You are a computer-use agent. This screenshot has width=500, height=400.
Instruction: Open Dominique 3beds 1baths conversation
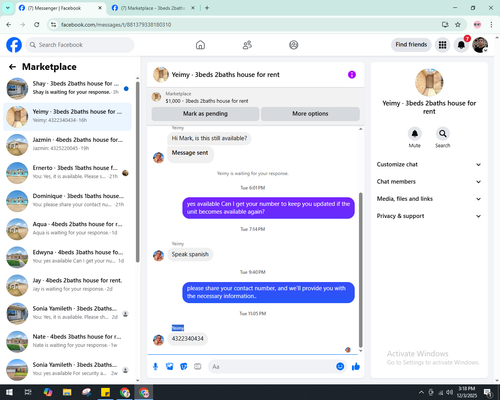click(68, 201)
